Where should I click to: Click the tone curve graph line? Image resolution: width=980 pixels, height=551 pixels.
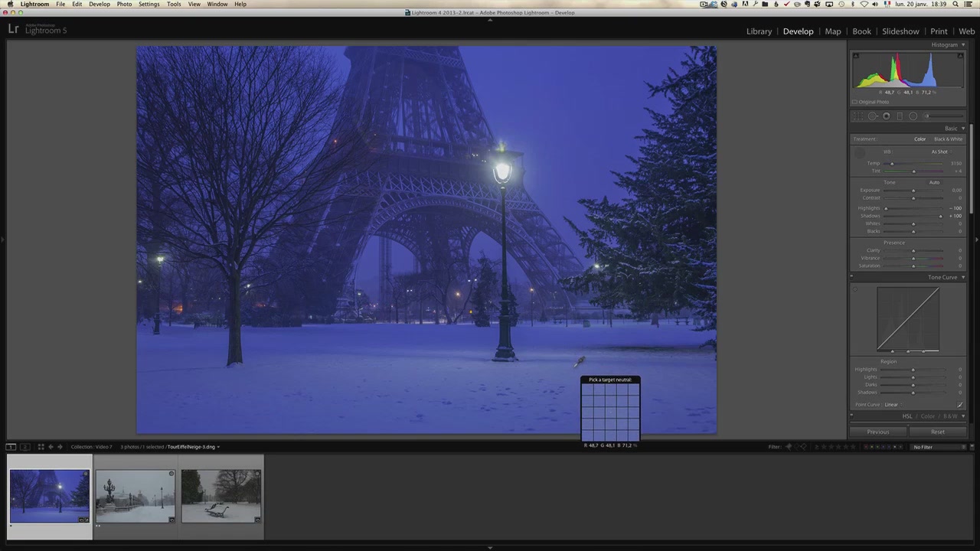click(x=908, y=320)
